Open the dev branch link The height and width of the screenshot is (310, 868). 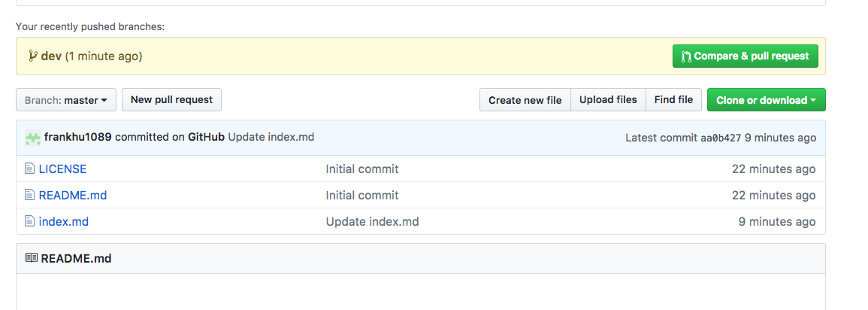click(51, 56)
